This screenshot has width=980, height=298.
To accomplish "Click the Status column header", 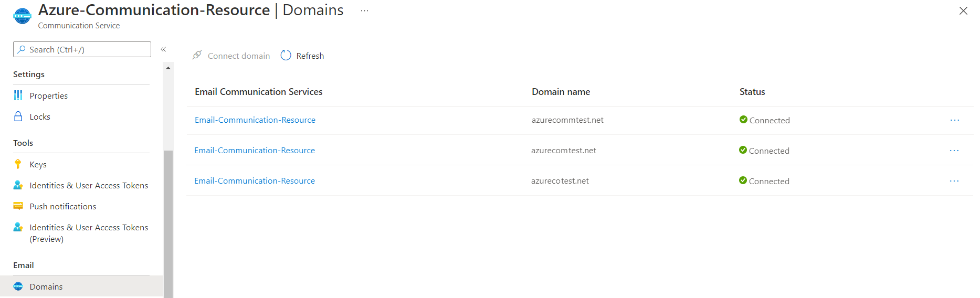I will coord(752,92).
